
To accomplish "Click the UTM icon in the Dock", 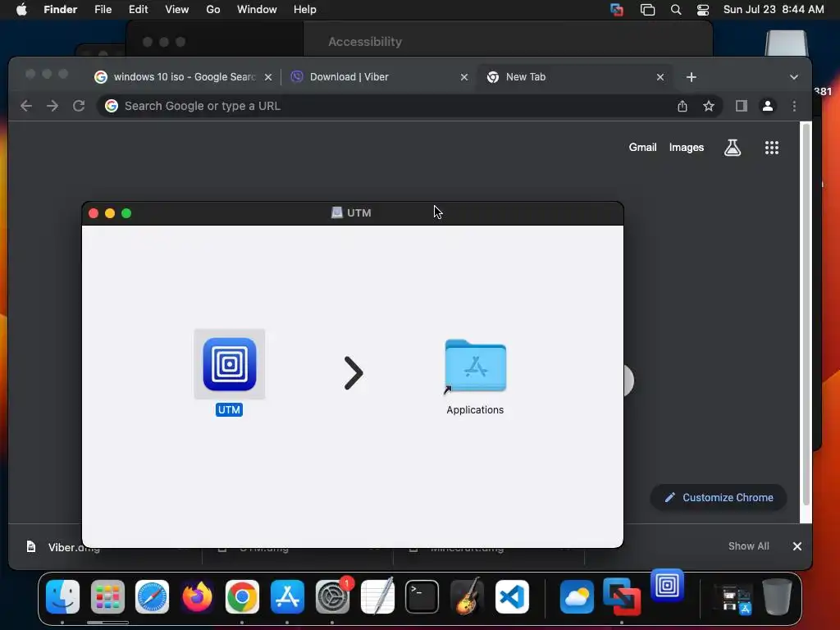I will click(667, 586).
